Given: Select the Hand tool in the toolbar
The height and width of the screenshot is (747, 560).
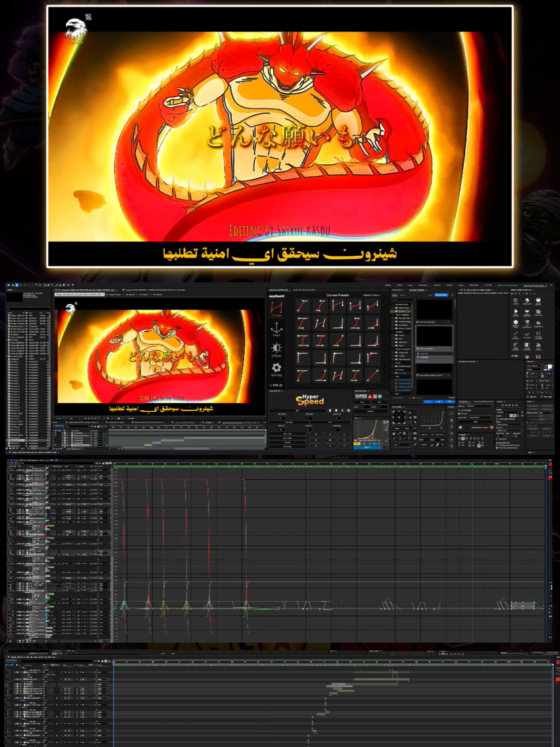Looking at the screenshot, I should click(17, 285).
